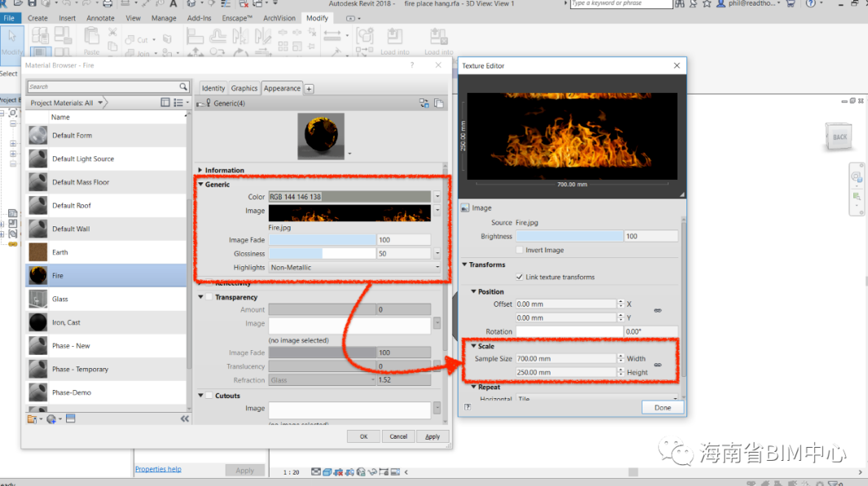
Task: Uncheck Link texture transforms
Action: tap(519, 277)
